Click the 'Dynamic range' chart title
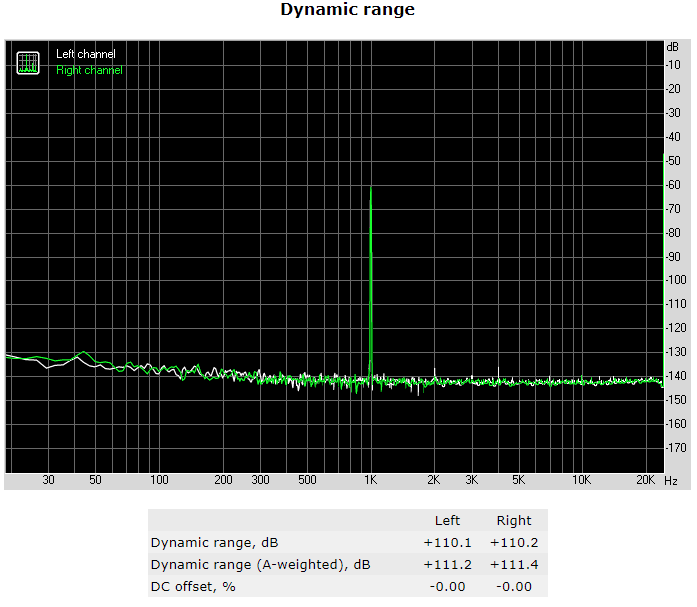This screenshot has width=697, height=607. (x=348, y=9)
